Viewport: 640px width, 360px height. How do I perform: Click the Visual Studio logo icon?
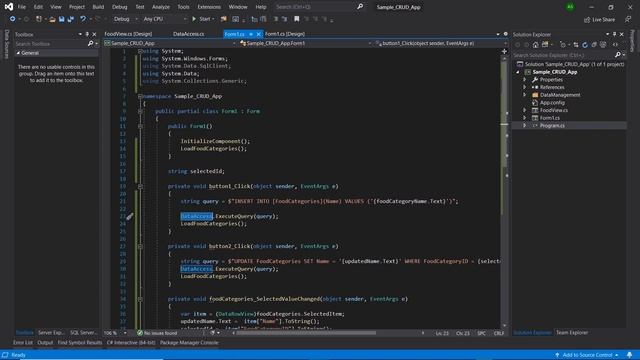click(x=9, y=7)
